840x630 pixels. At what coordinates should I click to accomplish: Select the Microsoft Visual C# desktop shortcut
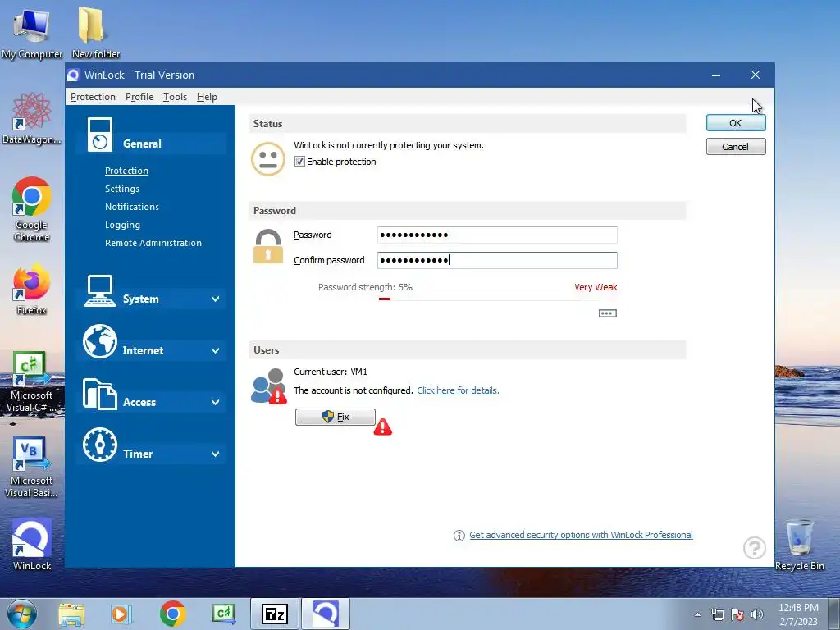coord(32,382)
